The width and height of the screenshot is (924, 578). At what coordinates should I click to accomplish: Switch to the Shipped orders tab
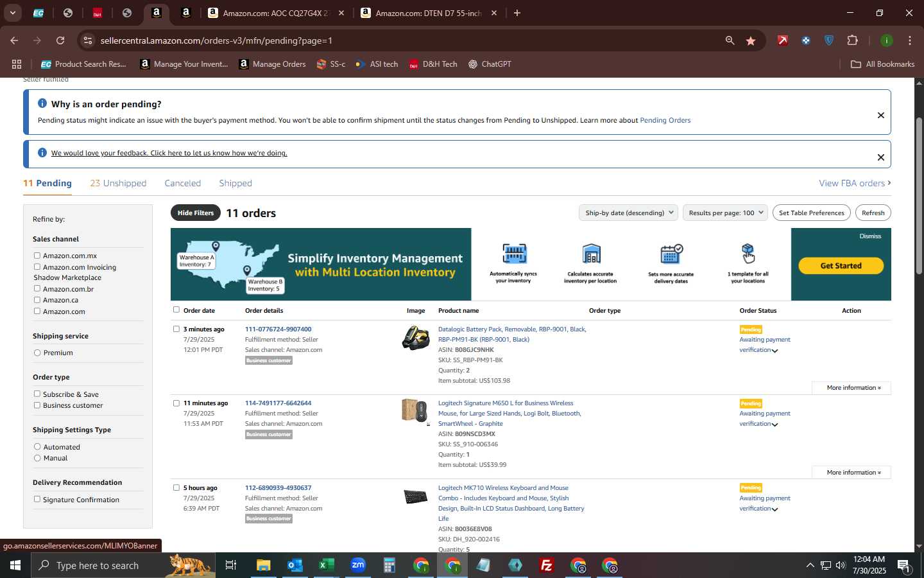[235, 183]
